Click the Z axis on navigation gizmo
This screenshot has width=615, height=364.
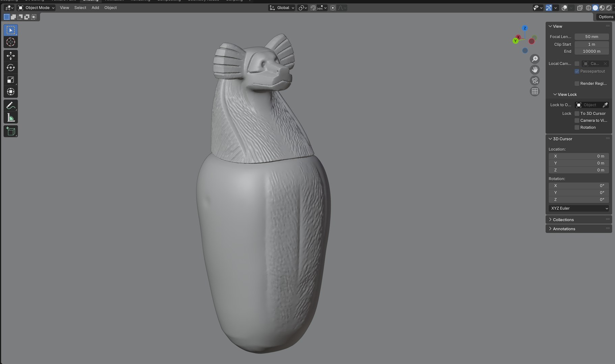525,28
